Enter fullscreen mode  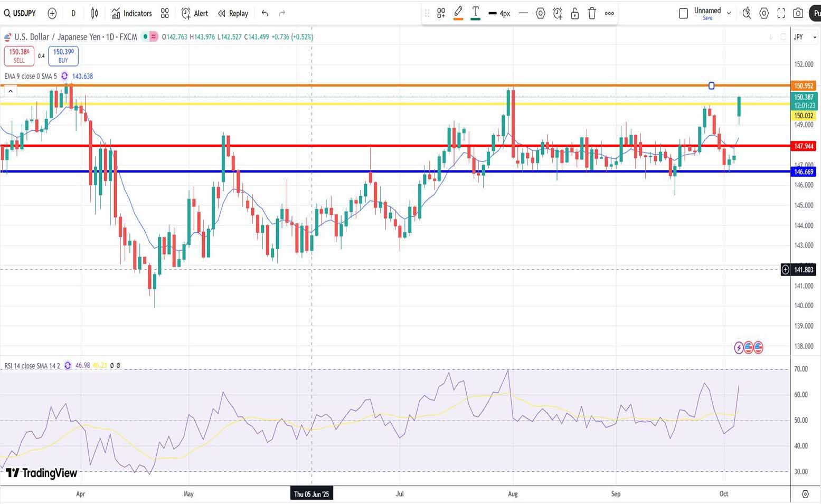point(781,13)
